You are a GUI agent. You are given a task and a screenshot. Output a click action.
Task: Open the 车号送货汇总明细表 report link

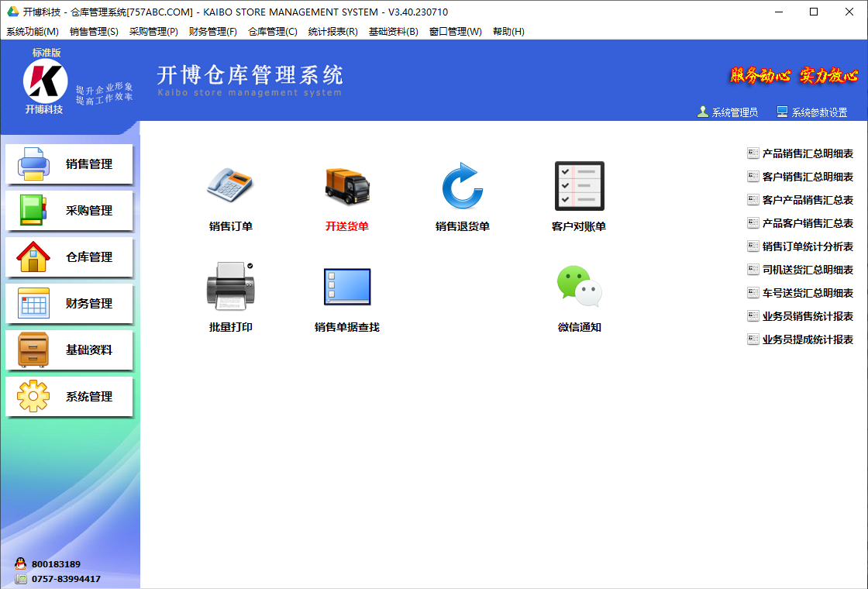[808, 293]
